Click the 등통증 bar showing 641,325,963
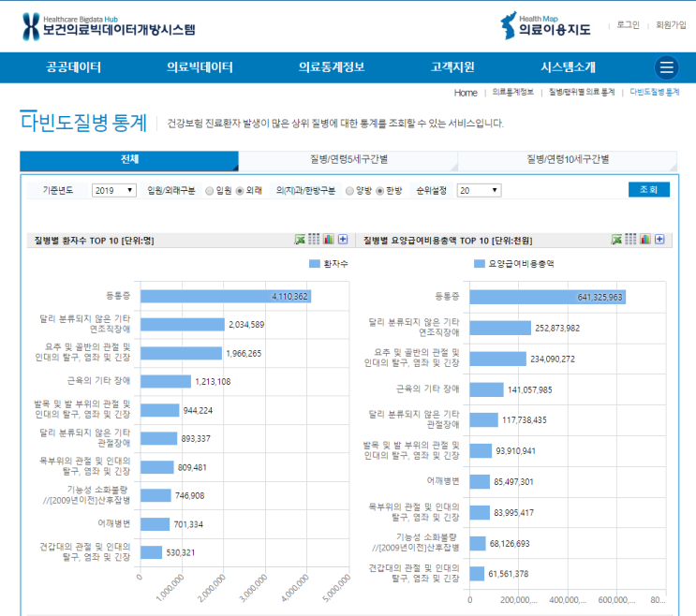Viewport: 696px width, 616px height. tap(547, 297)
